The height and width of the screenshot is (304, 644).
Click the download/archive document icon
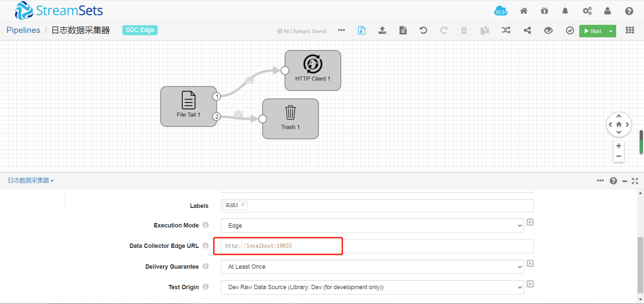(x=362, y=31)
